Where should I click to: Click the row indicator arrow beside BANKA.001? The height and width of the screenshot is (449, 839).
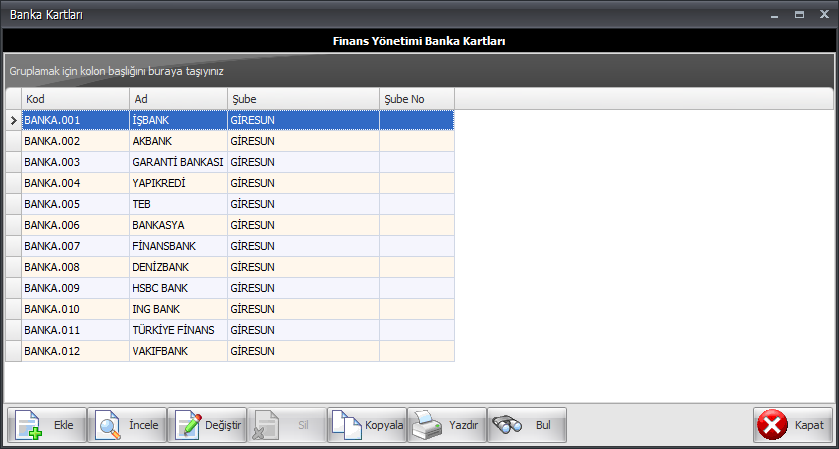coord(13,120)
